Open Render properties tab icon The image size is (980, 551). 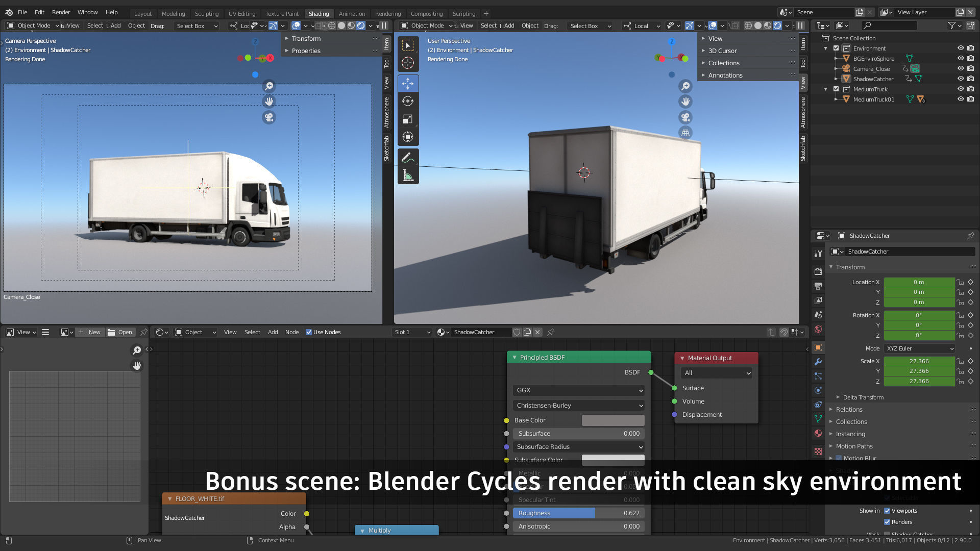pyautogui.click(x=818, y=272)
